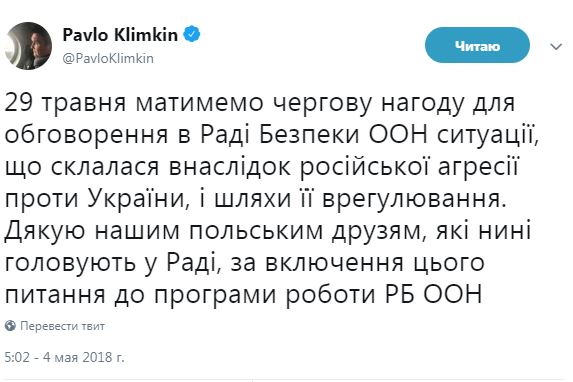Open the Pavlo Klimkin display name link
Screen dimensions: 573x382
pos(120,35)
